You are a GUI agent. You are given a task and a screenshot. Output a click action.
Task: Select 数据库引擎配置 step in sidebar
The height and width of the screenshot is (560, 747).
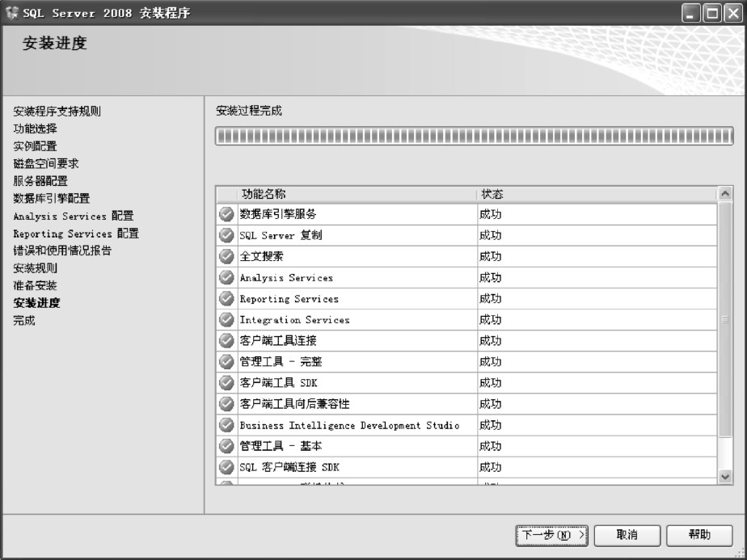(52, 199)
